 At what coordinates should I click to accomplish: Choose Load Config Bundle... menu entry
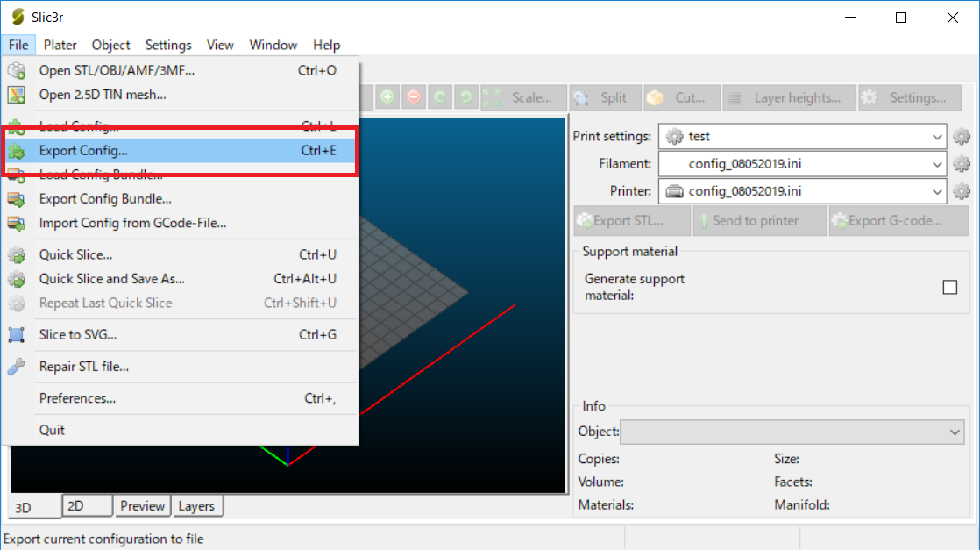point(180,175)
